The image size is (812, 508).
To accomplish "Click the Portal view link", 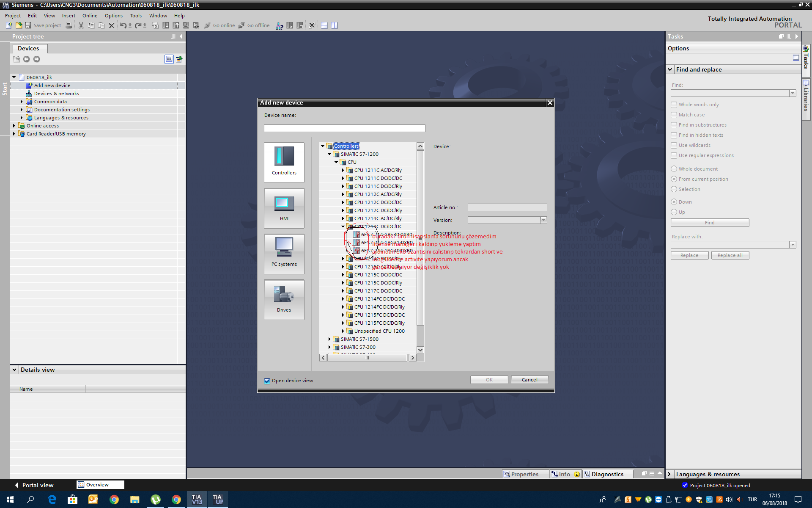I will (38, 485).
